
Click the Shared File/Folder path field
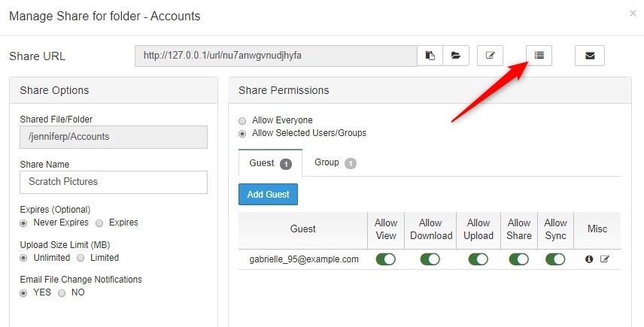pyautogui.click(x=114, y=137)
